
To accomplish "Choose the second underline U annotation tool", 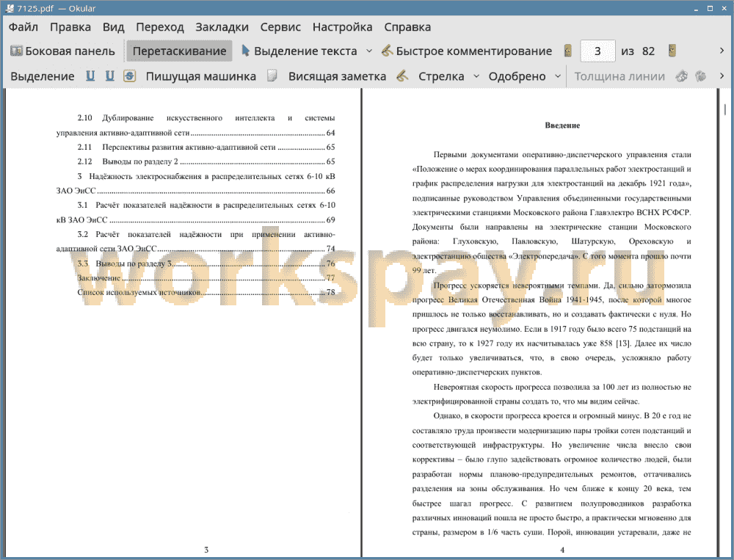I will pyautogui.click(x=109, y=76).
